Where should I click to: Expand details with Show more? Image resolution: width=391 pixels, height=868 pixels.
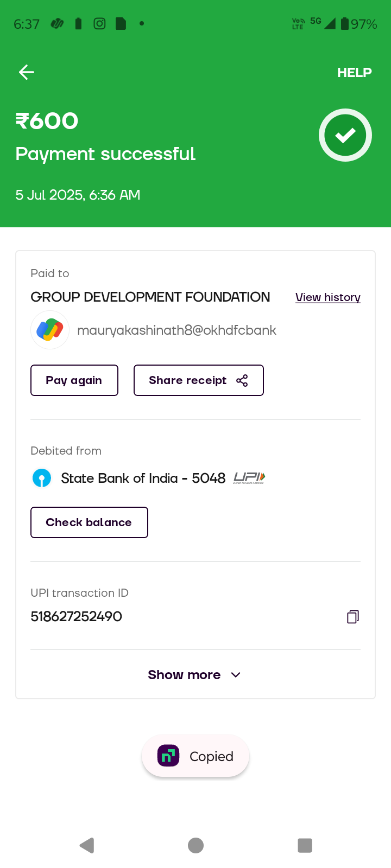[184, 675]
